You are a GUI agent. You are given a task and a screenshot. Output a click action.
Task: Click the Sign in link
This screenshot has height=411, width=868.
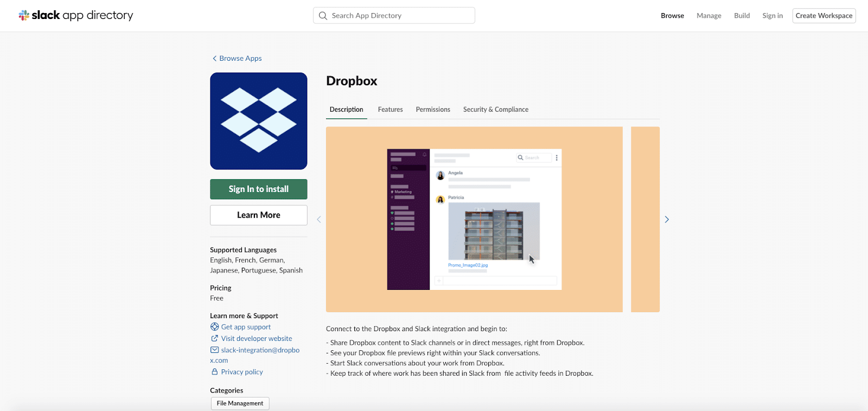click(x=773, y=16)
